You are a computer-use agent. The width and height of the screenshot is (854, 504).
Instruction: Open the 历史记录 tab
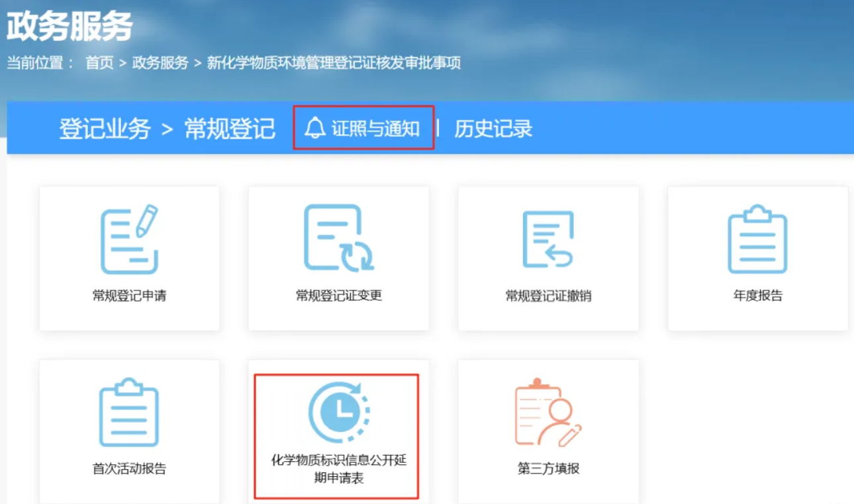[493, 128]
